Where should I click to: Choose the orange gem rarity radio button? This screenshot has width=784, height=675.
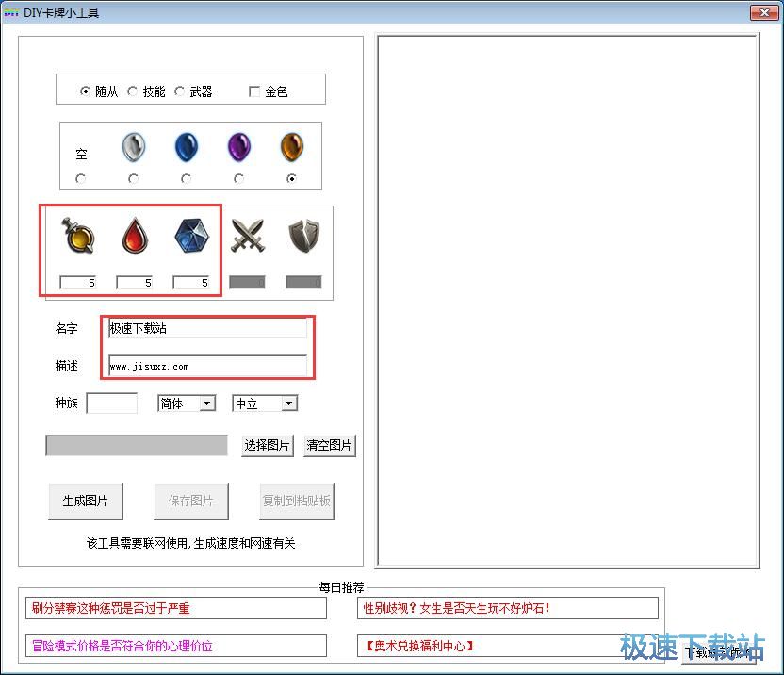click(x=291, y=178)
